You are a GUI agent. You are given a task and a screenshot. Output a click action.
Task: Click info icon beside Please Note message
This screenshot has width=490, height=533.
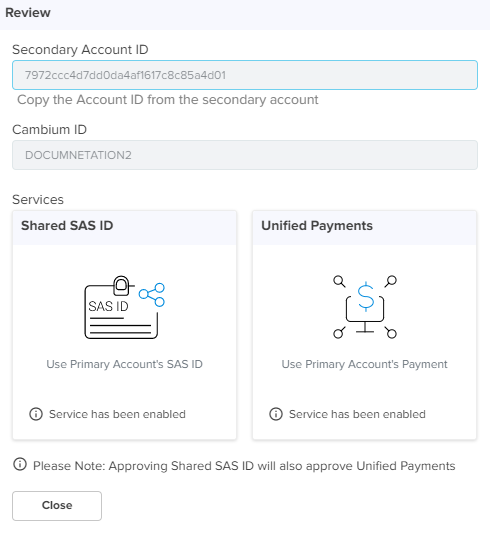tap(20, 464)
